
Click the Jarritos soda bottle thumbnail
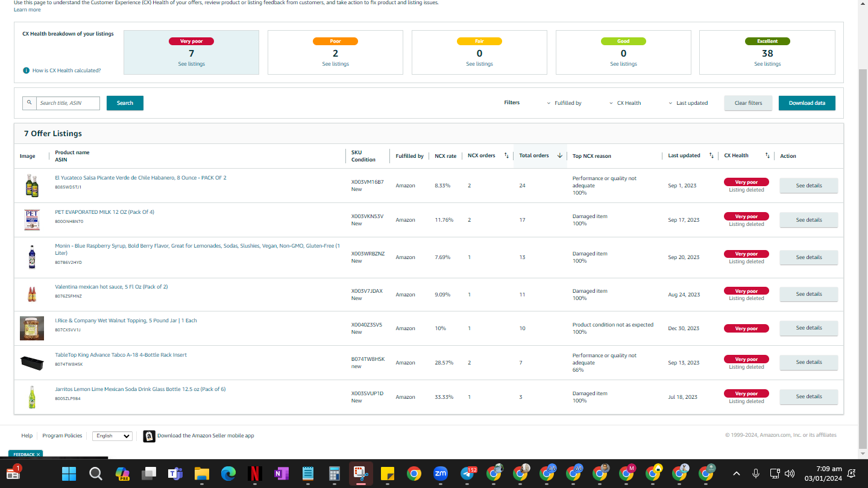(32, 397)
